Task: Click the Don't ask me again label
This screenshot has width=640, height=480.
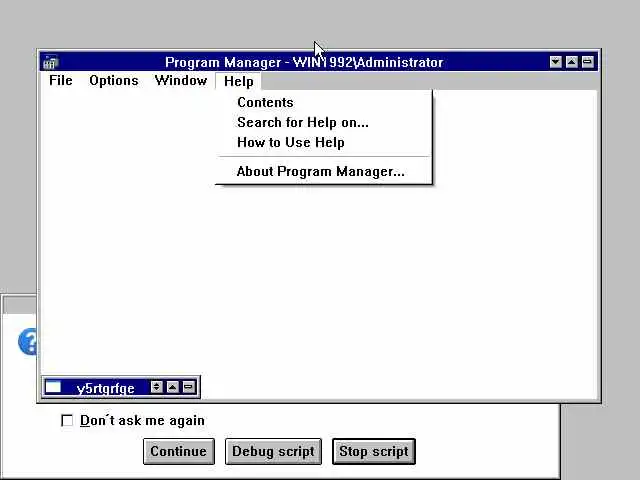Action: click(142, 420)
